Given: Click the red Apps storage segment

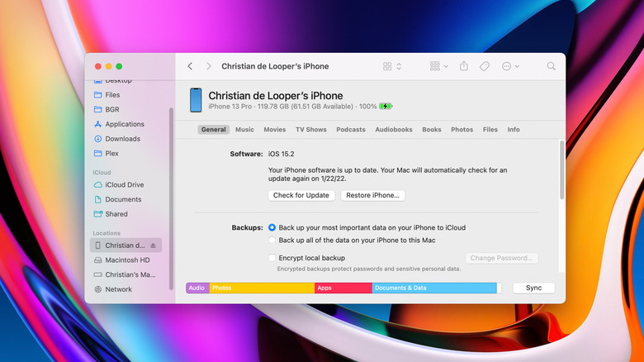Looking at the screenshot, I should 343,288.
